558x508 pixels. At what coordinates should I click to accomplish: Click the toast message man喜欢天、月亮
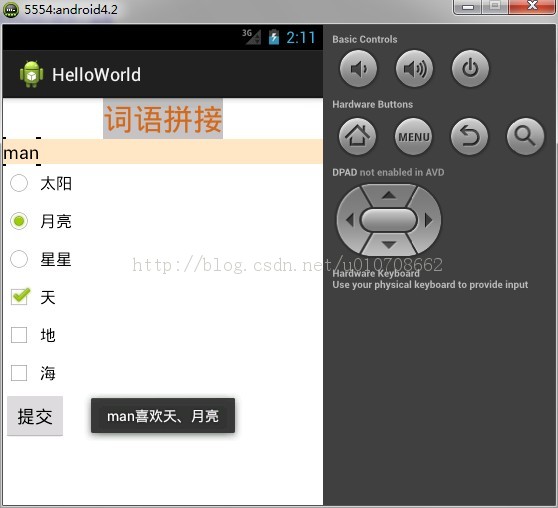click(163, 415)
